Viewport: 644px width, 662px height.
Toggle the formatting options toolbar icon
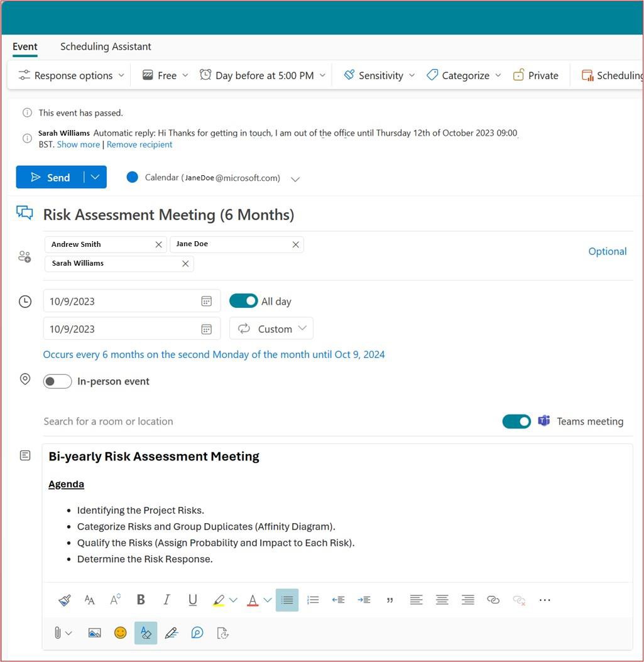[x=146, y=633]
